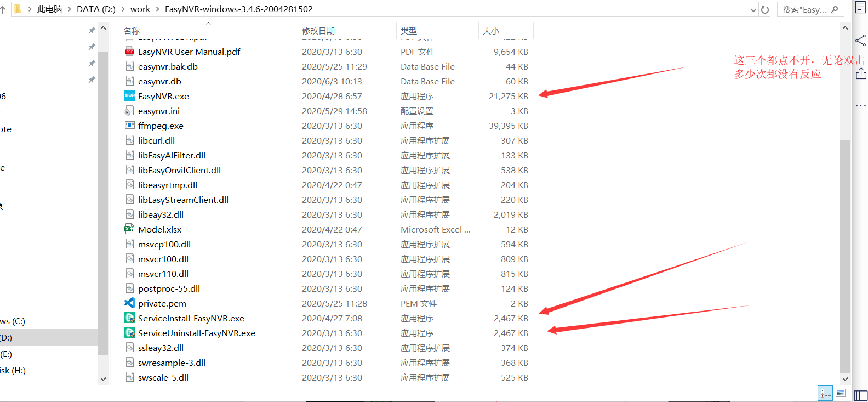
Task: Click the upload/export icon on right edge
Action: [x=861, y=73]
